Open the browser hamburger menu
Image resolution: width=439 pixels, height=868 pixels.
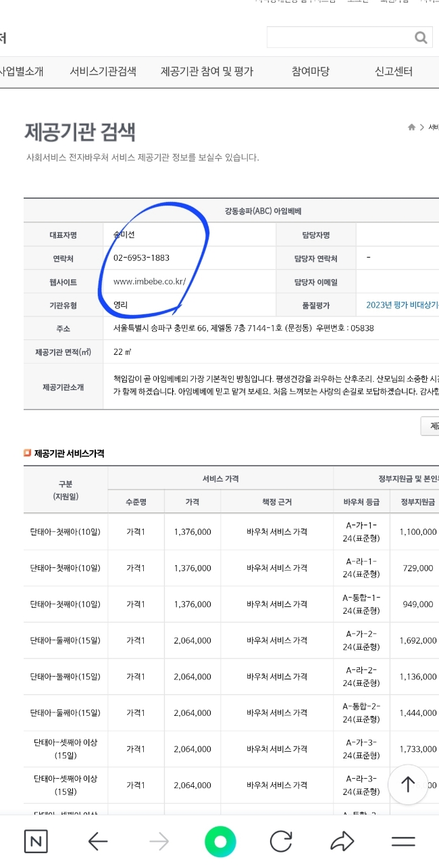403,841
